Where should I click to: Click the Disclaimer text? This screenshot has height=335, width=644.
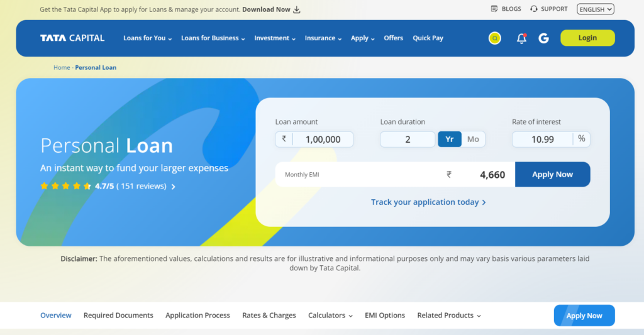click(325, 263)
